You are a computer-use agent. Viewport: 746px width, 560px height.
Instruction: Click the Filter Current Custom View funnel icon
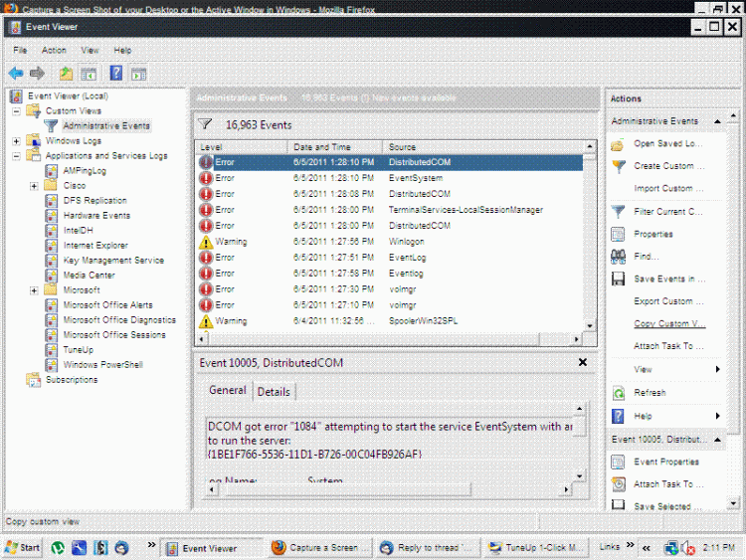[618, 212]
